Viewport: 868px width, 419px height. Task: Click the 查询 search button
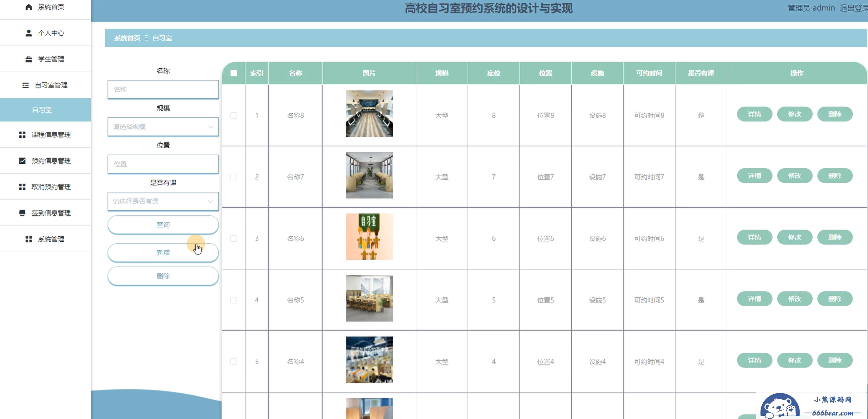click(163, 225)
